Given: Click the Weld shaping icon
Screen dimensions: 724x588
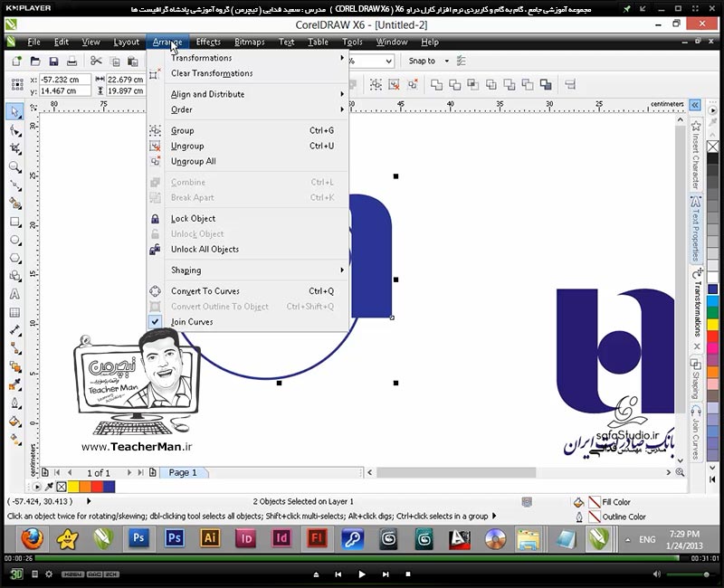Looking at the screenshot, I should [436, 84].
